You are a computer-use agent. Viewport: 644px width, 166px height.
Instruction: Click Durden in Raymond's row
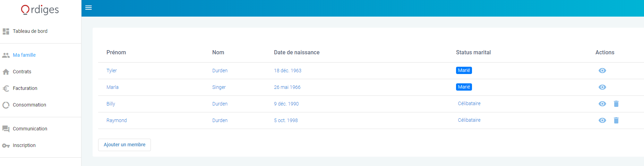(220, 120)
